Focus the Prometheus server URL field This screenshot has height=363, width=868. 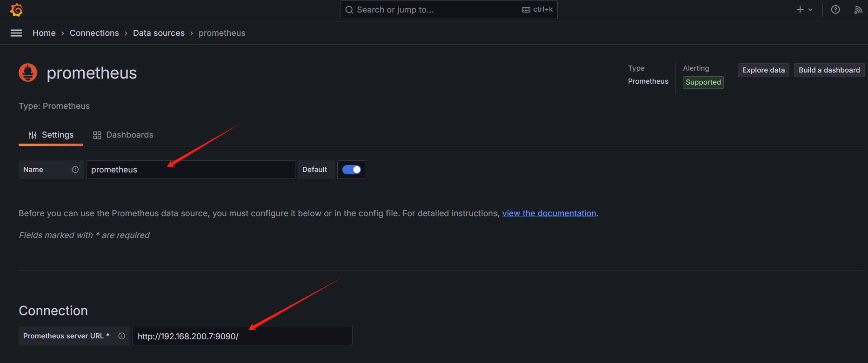tap(242, 336)
